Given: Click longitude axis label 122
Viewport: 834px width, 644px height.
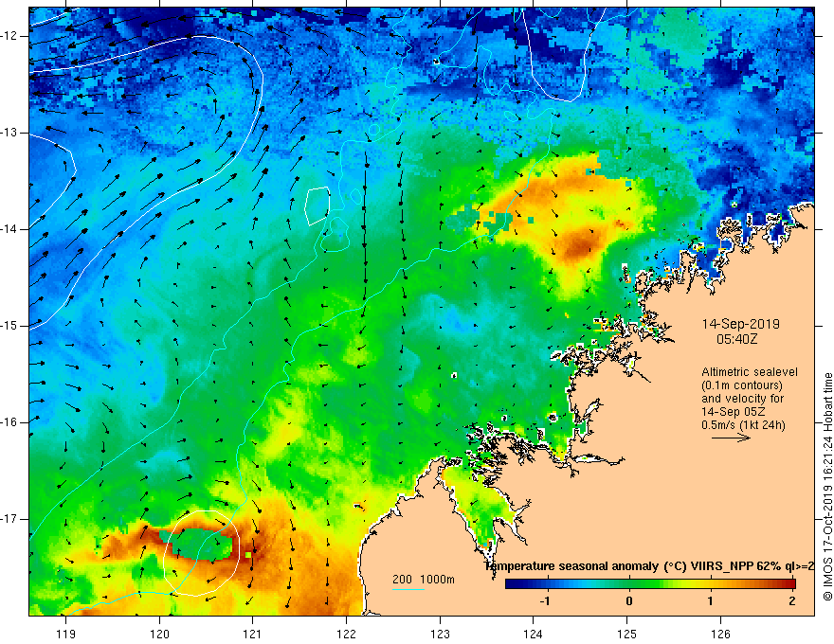Looking at the screenshot, I should (x=346, y=634).
